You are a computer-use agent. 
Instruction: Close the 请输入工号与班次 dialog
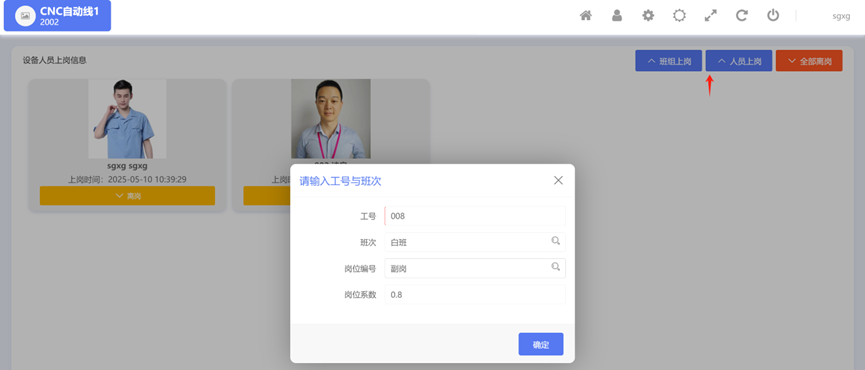point(558,180)
